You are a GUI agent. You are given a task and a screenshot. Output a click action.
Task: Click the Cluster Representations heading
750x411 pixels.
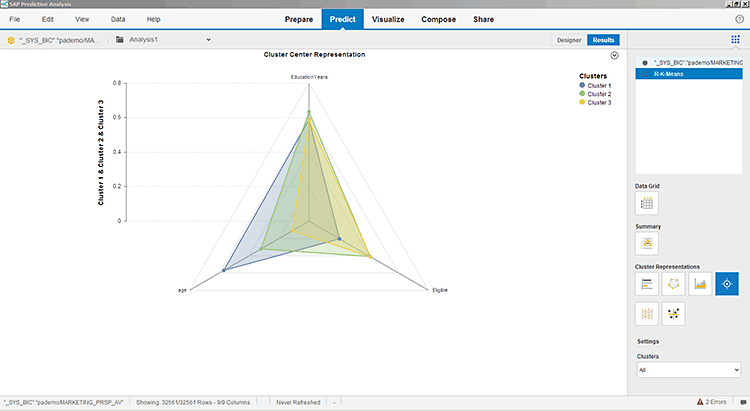point(667,267)
